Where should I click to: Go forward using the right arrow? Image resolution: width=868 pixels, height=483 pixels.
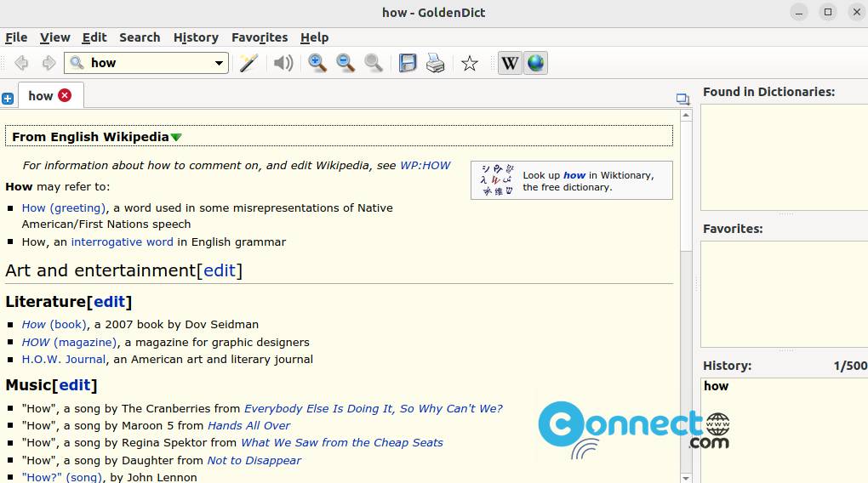click(x=49, y=63)
